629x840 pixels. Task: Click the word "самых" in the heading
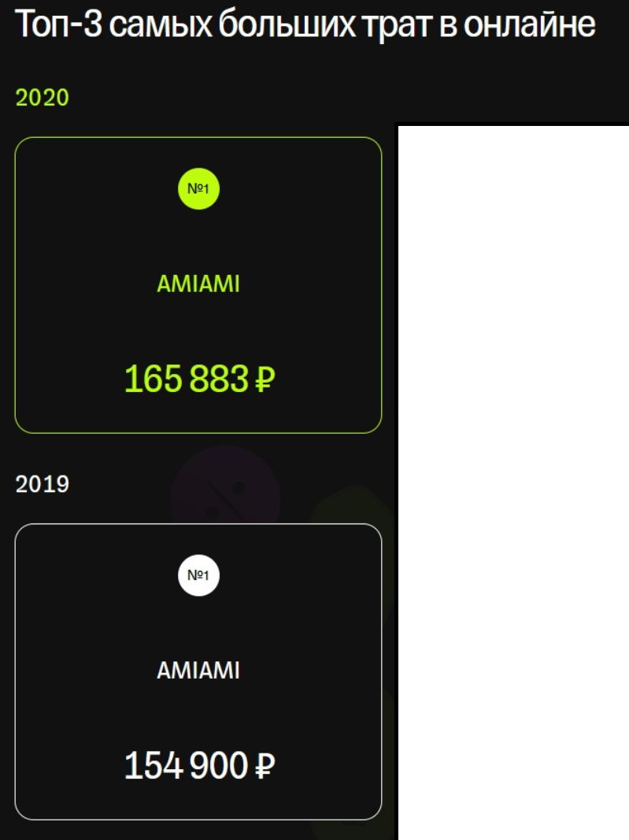(x=159, y=26)
